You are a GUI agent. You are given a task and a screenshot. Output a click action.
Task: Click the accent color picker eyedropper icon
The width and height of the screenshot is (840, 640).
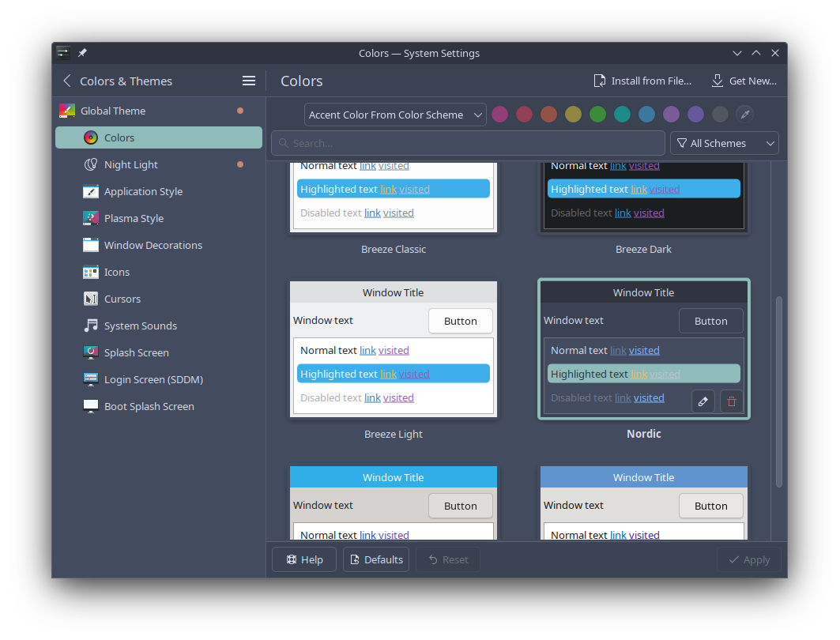(744, 115)
